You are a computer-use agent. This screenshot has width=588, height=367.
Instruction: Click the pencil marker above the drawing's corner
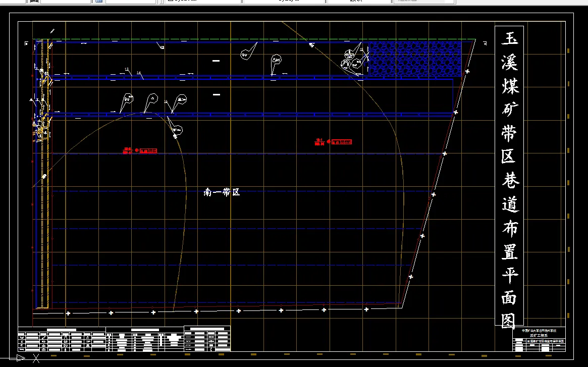point(52,31)
